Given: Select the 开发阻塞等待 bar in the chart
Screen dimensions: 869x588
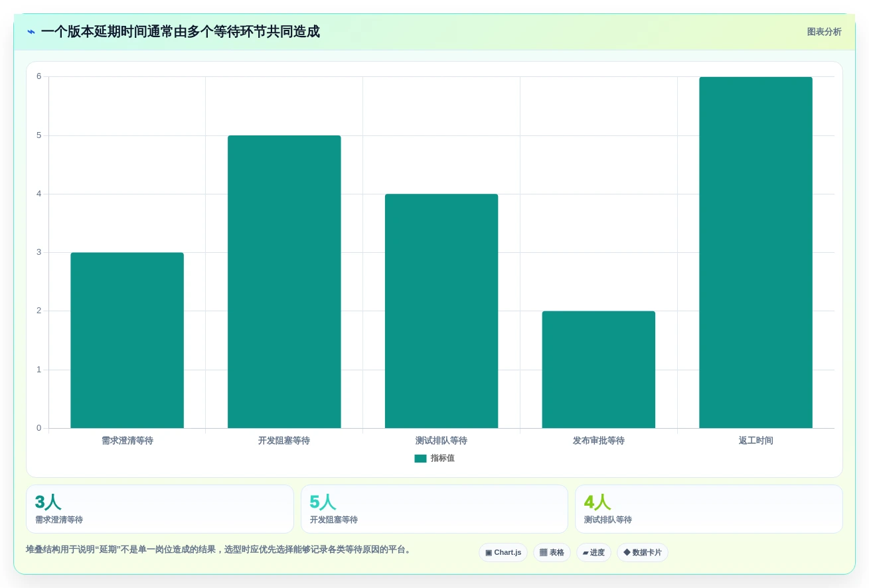Looking at the screenshot, I should coord(284,282).
